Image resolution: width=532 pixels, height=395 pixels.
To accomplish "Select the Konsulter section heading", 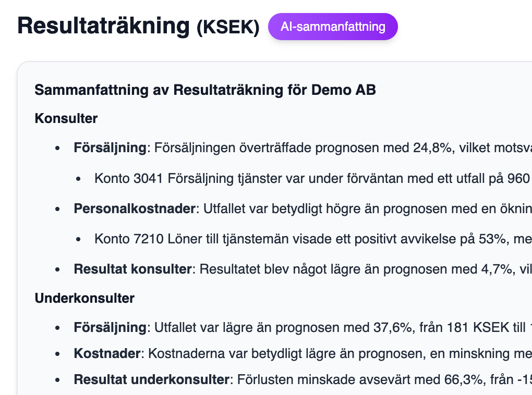I will point(66,118).
